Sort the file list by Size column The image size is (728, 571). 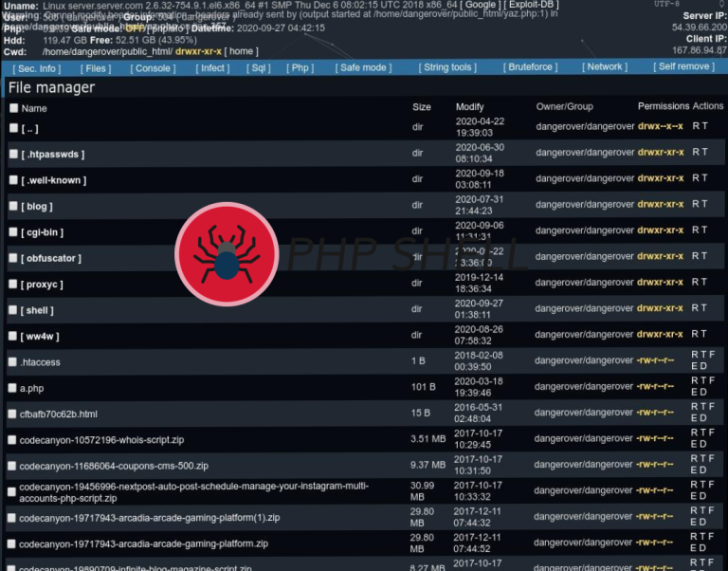click(421, 107)
